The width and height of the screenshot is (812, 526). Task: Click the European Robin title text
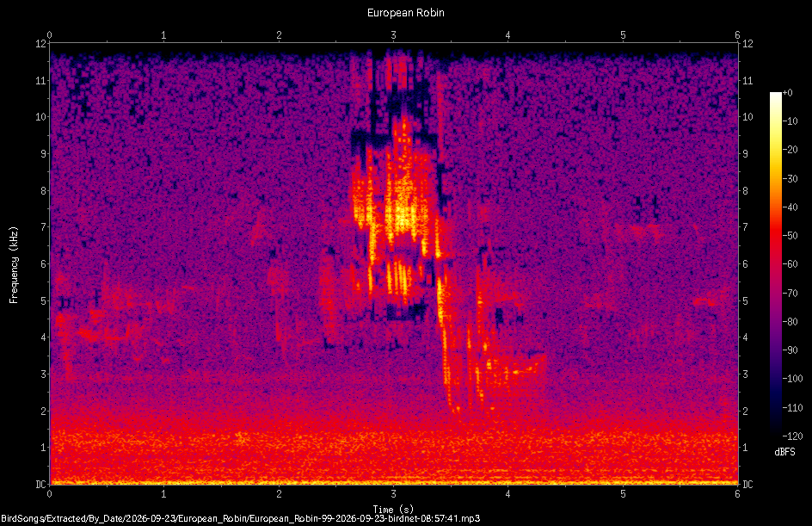405,12
